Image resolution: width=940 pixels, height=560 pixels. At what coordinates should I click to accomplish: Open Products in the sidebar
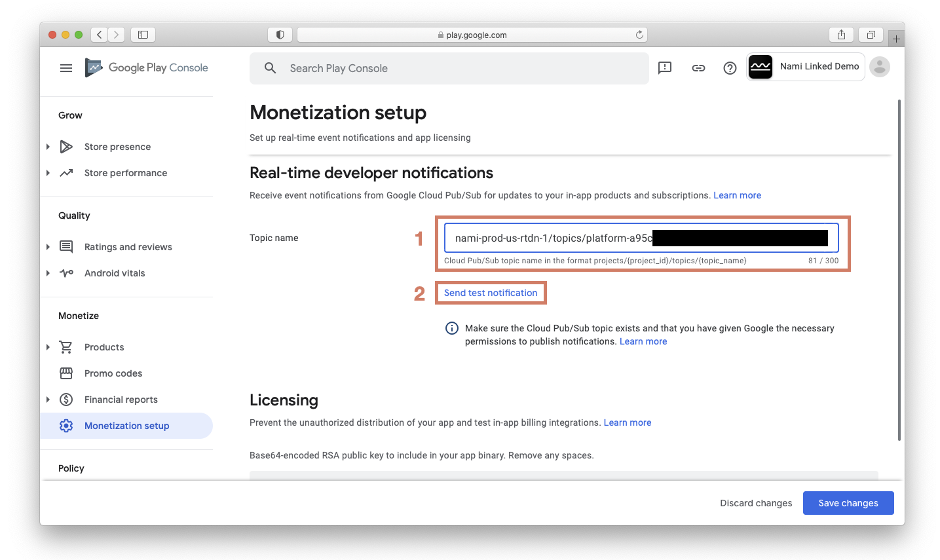104,347
